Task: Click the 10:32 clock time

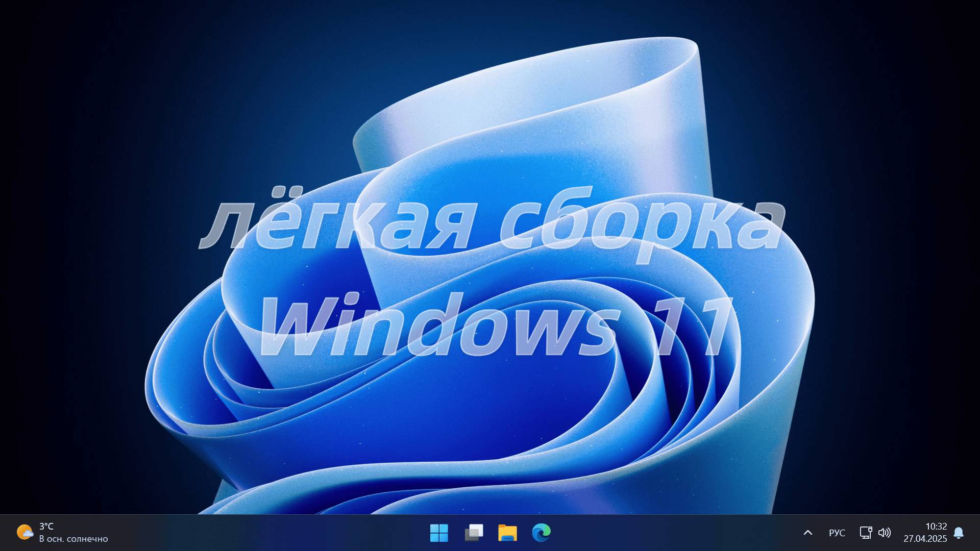Action: [936, 527]
